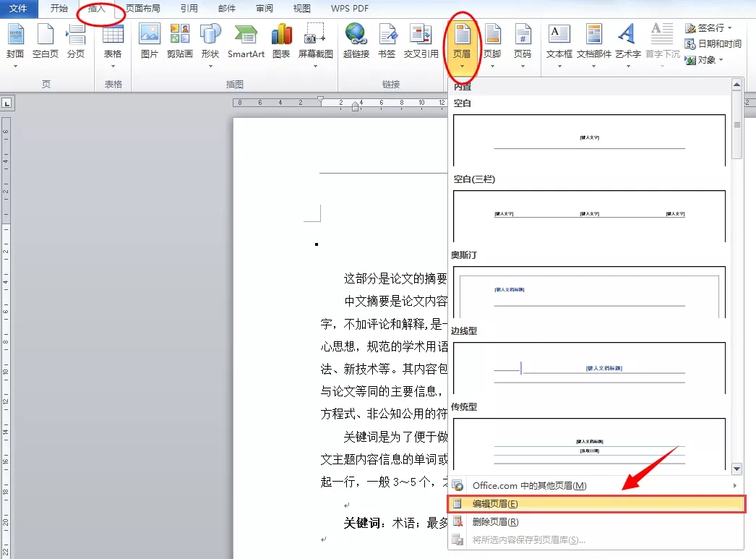Open the 审阅 ribbon tab

click(x=264, y=9)
